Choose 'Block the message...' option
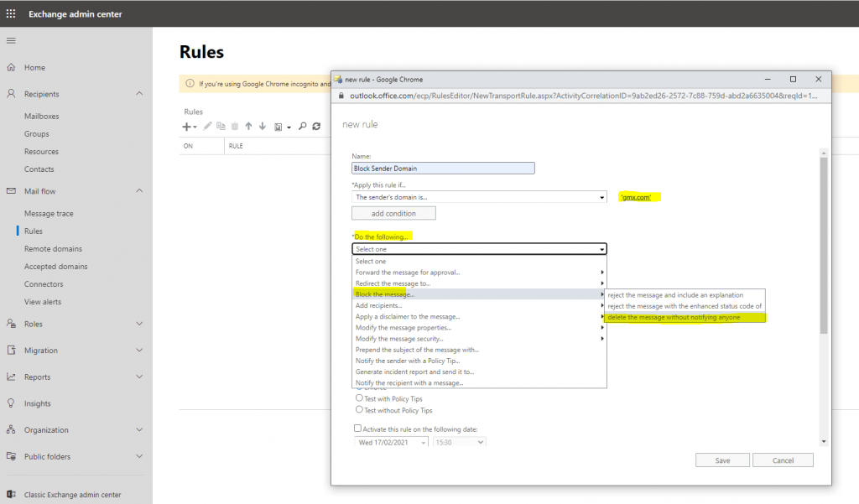 coord(479,294)
